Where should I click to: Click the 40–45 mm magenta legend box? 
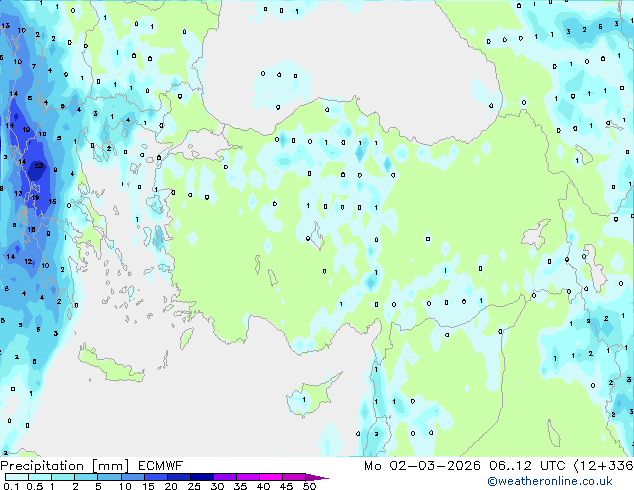pyautogui.click(x=271, y=477)
